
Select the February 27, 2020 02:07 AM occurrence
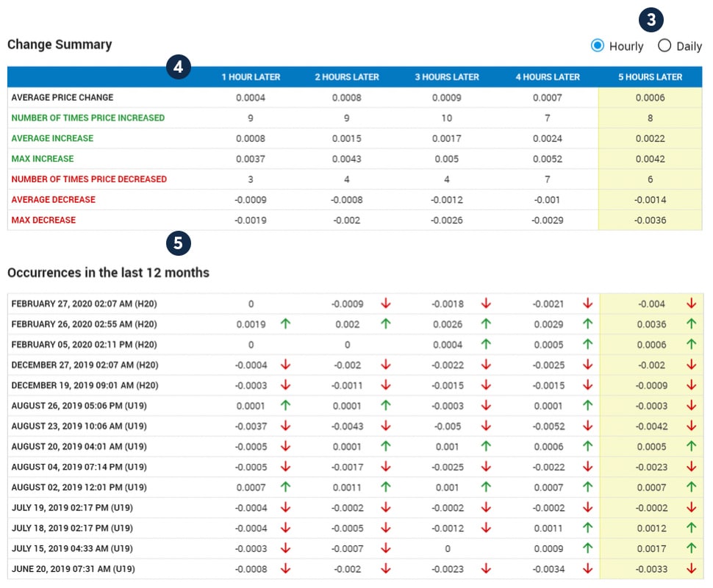pos(85,304)
